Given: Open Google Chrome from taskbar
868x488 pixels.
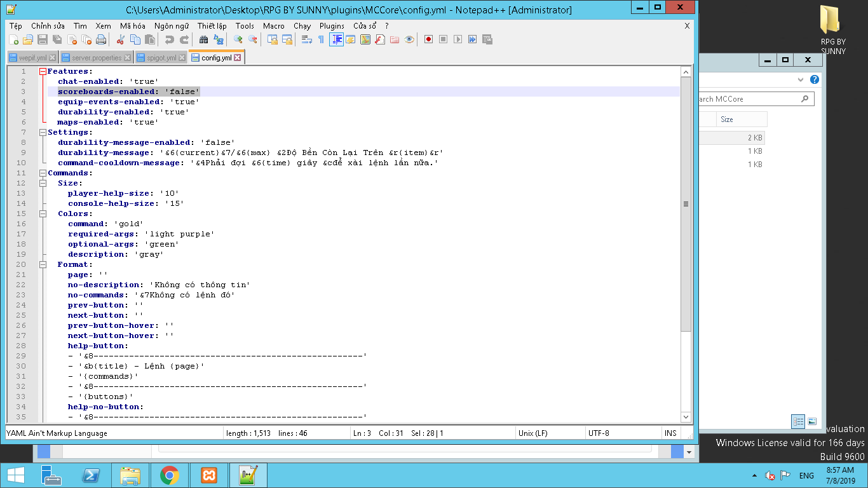Looking at the screenshot, I should 169,475.
